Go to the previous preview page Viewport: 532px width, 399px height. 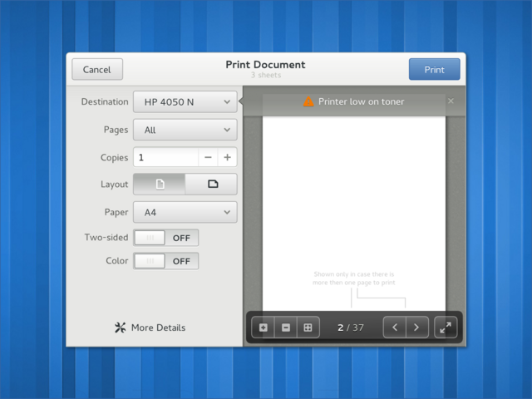395,328
